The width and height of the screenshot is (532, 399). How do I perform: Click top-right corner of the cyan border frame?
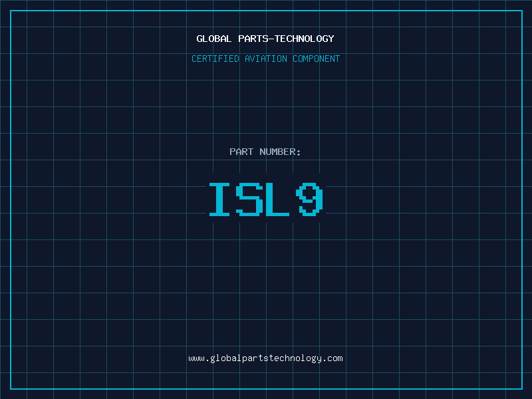[522, 10]
